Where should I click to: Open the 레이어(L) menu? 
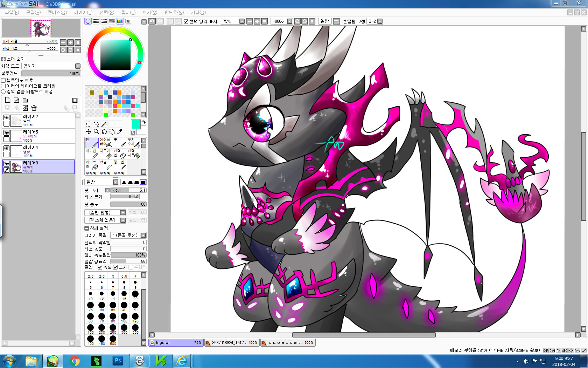[x=83, y=12]
